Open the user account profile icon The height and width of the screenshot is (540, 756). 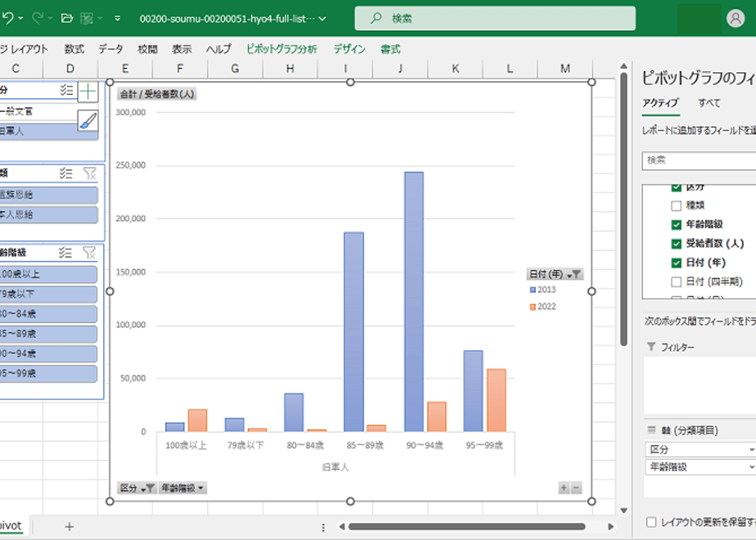click(x=736, y=18)
